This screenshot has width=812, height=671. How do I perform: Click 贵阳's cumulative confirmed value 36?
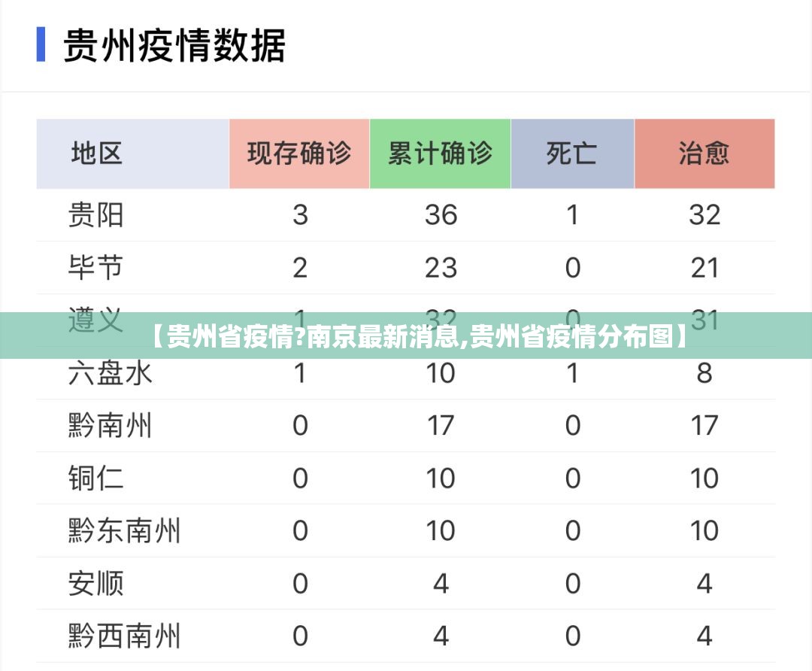tap(441, 215)
